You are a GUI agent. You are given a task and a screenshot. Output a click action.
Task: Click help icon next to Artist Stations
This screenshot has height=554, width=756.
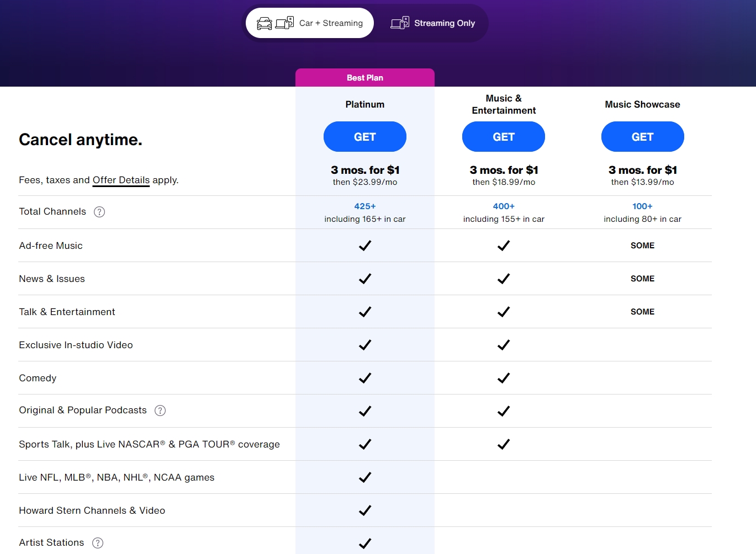click(98, 543)
